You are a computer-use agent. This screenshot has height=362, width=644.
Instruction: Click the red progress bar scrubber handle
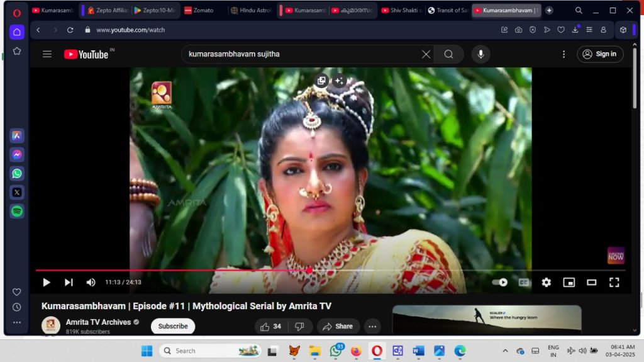[x=309, y=270]
